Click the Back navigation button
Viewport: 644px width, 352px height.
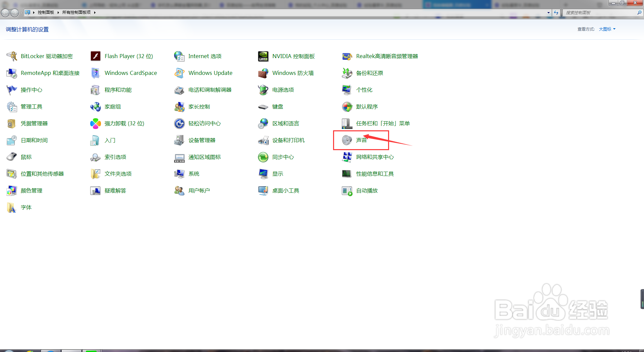(x=5, y=13)
